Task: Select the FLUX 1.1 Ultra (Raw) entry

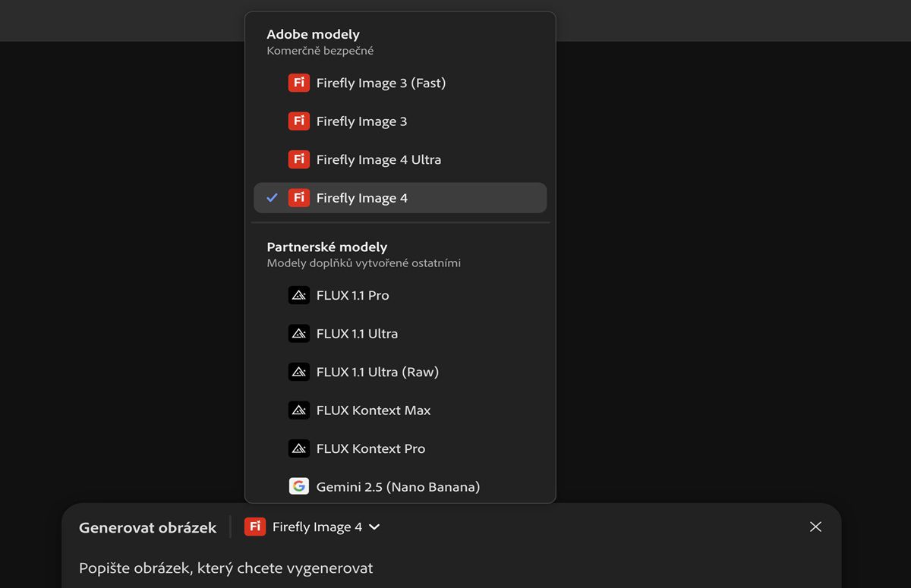Action: tap(377, 372)
